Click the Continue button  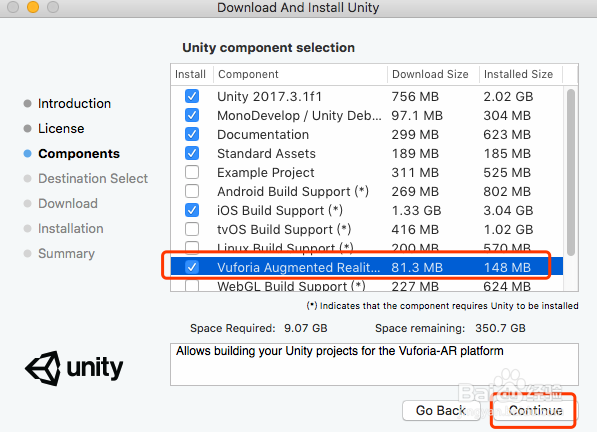(x=535, y=410)
